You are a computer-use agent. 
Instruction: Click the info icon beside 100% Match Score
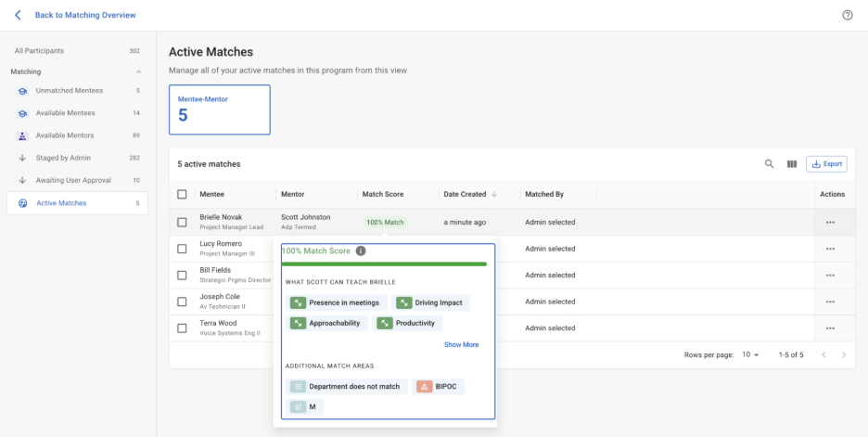[x=361, y=251]
